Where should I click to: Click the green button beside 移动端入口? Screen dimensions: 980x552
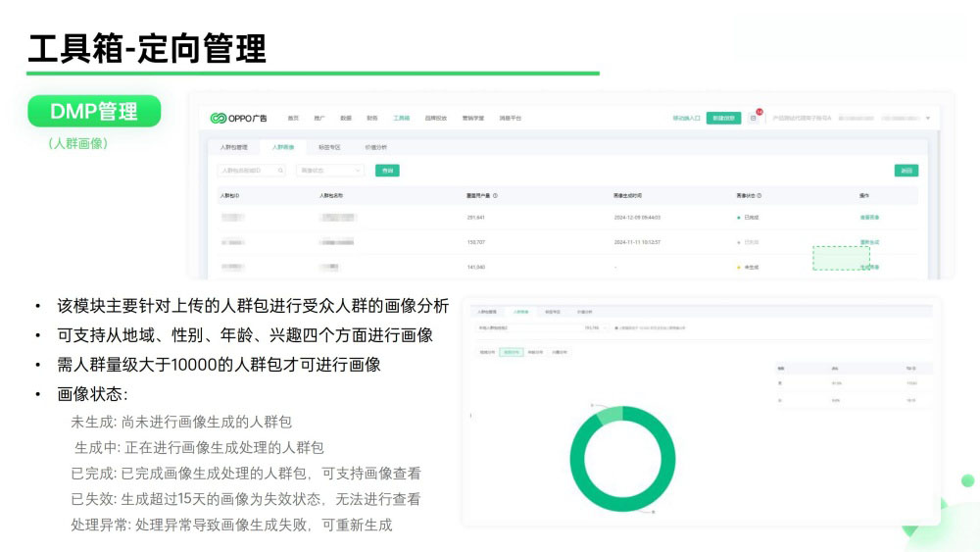point(723,119)
